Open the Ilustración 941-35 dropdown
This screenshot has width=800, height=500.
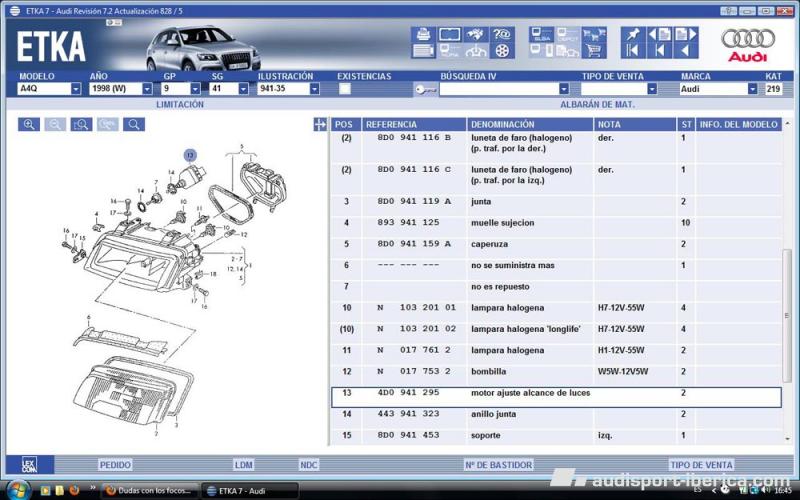(314, 89)
